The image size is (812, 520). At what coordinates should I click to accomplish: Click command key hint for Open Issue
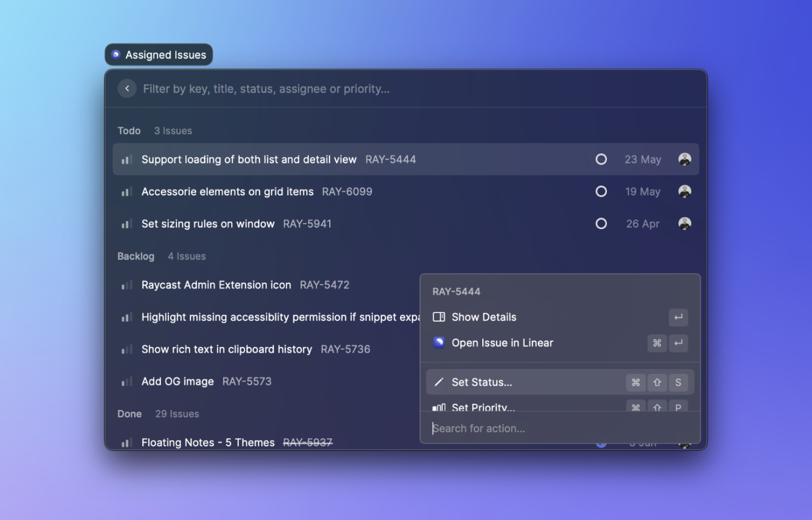pyautogui.click(x=657, y=343)
